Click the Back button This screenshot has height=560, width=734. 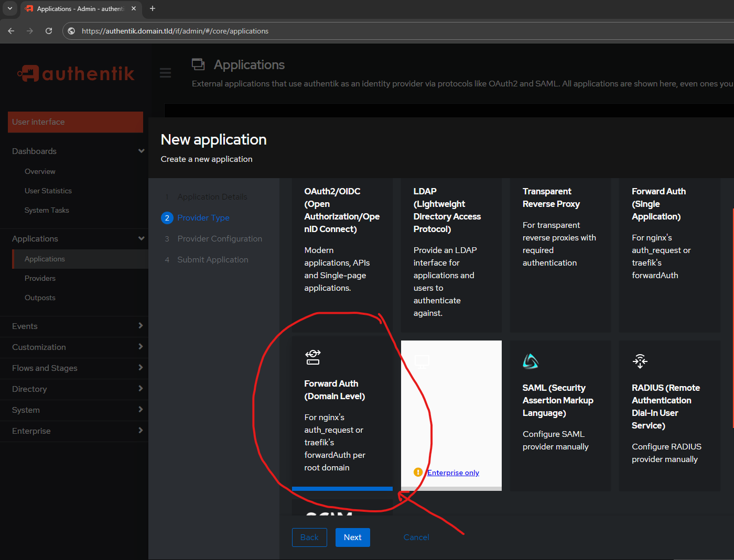[309, 537]
